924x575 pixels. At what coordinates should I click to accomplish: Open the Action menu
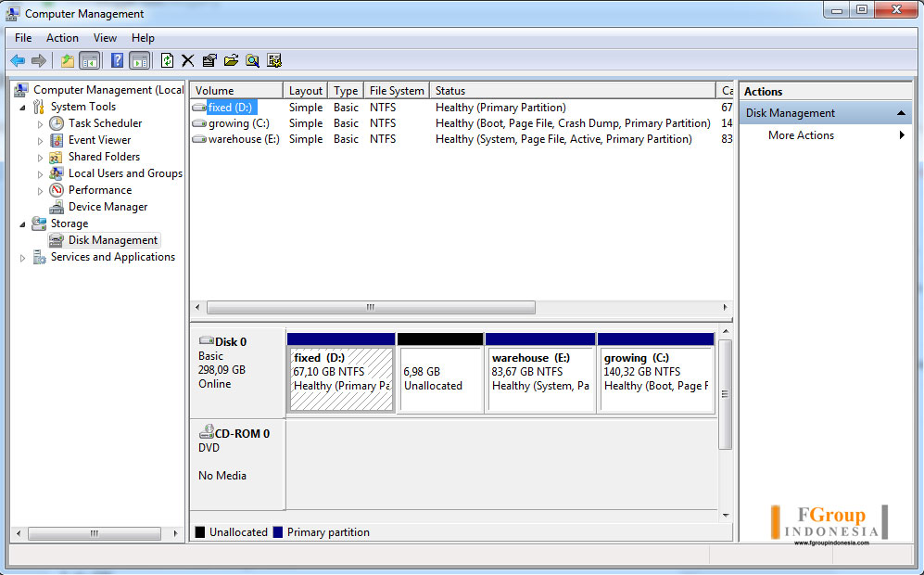coord(61,38)
